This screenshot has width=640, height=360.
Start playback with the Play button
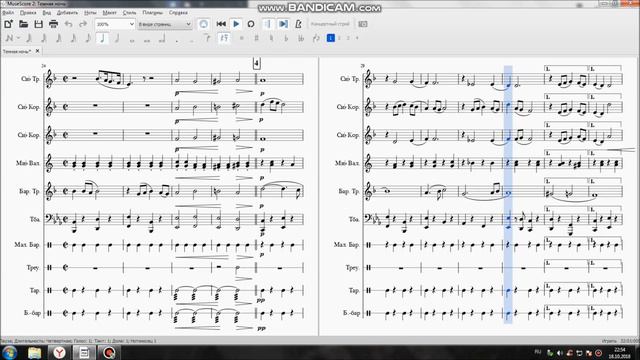236,24
